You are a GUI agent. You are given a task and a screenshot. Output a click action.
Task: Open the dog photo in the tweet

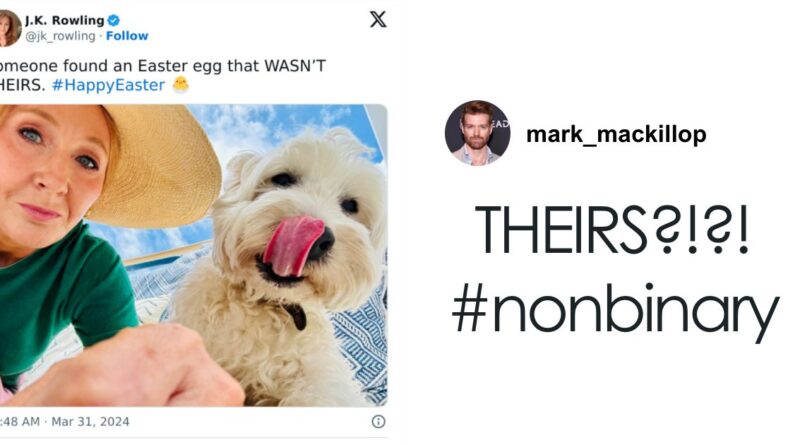pos(193,255)
